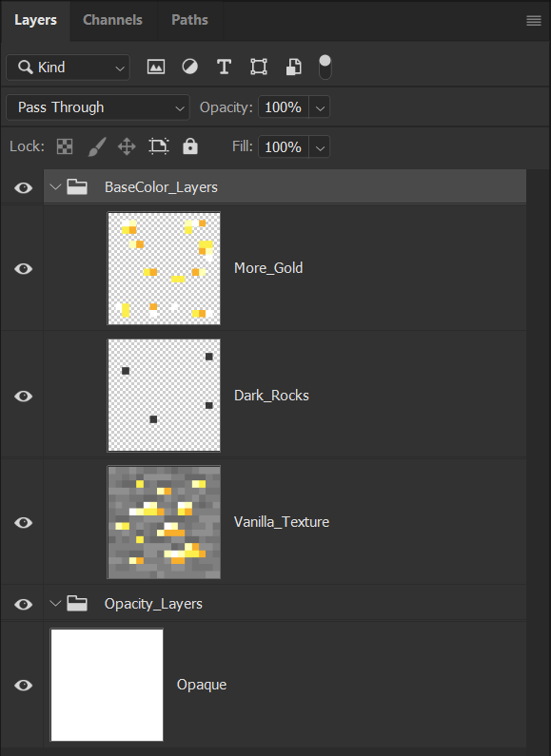The height and width of the screenshot is (756, 551).
Task: Collapse the BaseColor_Layers group
Action: [x=55, y=186]
